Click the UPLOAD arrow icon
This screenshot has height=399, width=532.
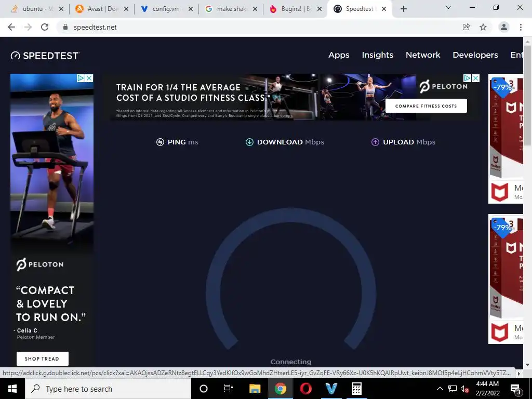pyautogui.click(x=375, y=142)
